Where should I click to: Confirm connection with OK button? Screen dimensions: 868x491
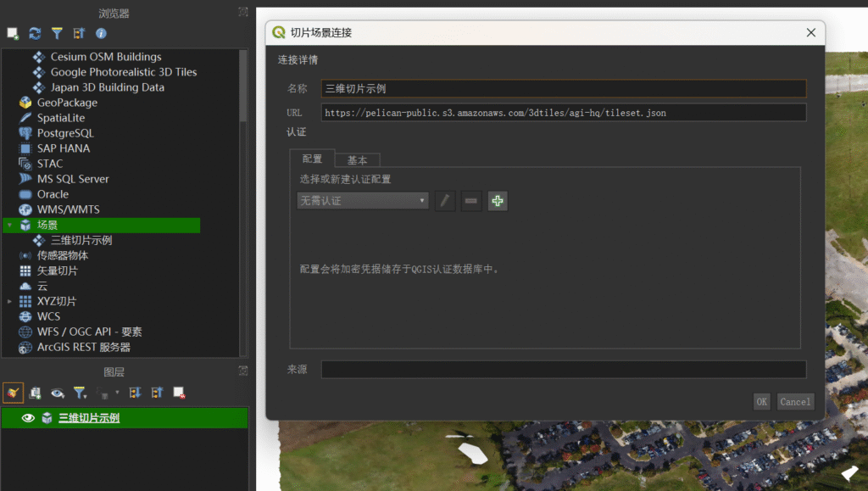coord(762,402)
